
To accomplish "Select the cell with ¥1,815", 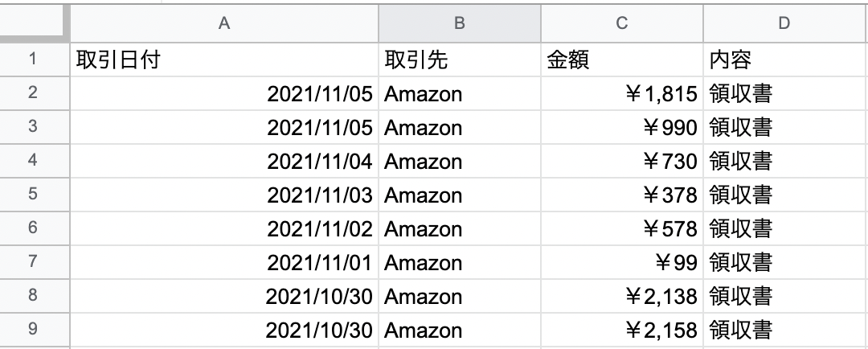I will 621,94.
